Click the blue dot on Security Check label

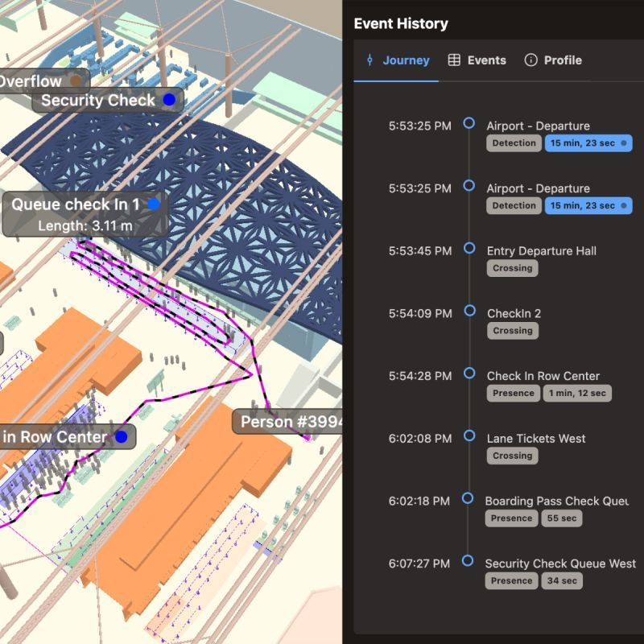click(x=169, y=99)
